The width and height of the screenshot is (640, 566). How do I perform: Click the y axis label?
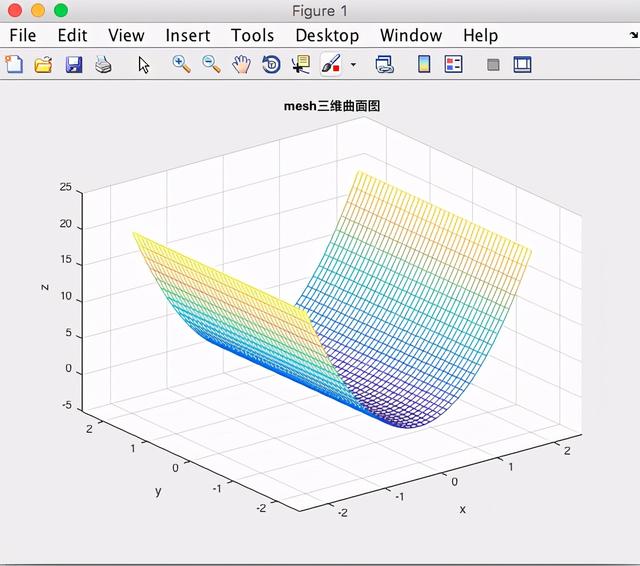tap(158, 491)
